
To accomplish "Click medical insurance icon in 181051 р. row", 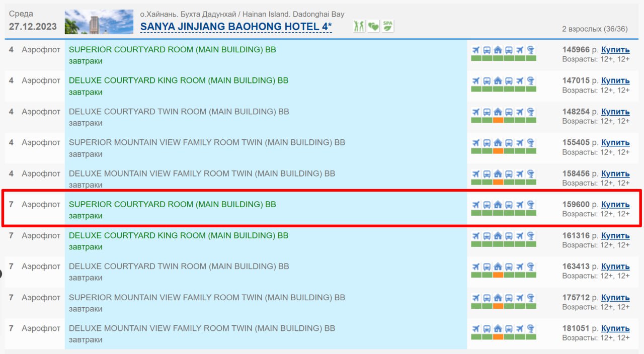I will (x=531, y=329).
